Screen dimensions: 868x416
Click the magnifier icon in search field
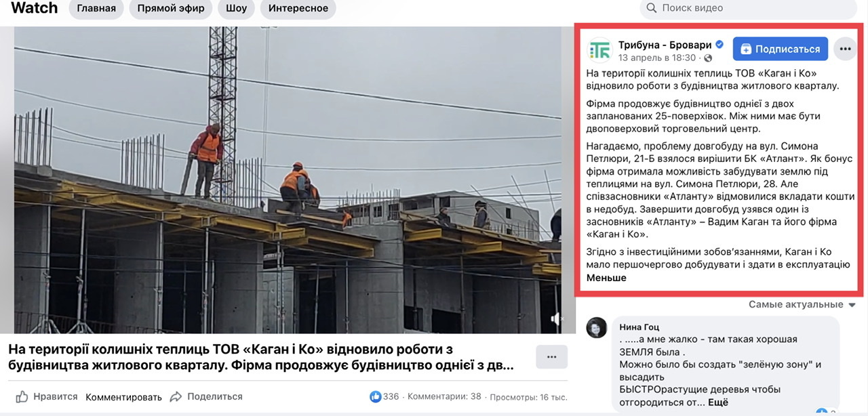[x=651, y=8]
